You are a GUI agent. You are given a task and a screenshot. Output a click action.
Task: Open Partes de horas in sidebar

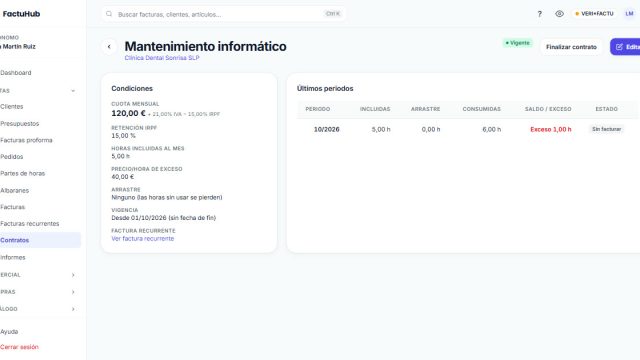22,173
